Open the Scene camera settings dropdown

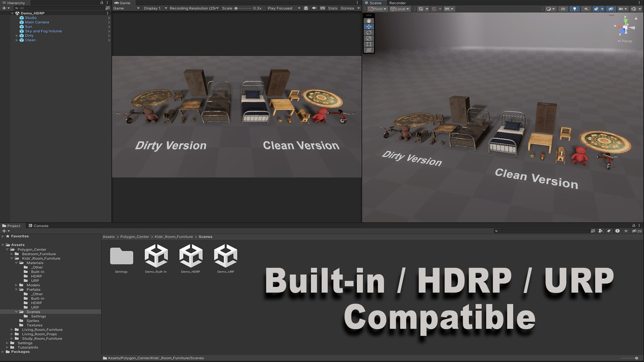click(623, 9)
